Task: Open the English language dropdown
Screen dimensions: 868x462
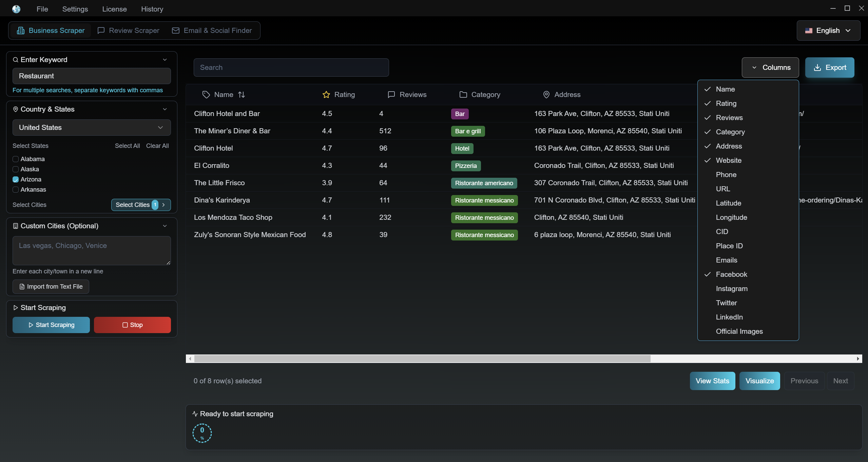Action: tap(828, 31)
